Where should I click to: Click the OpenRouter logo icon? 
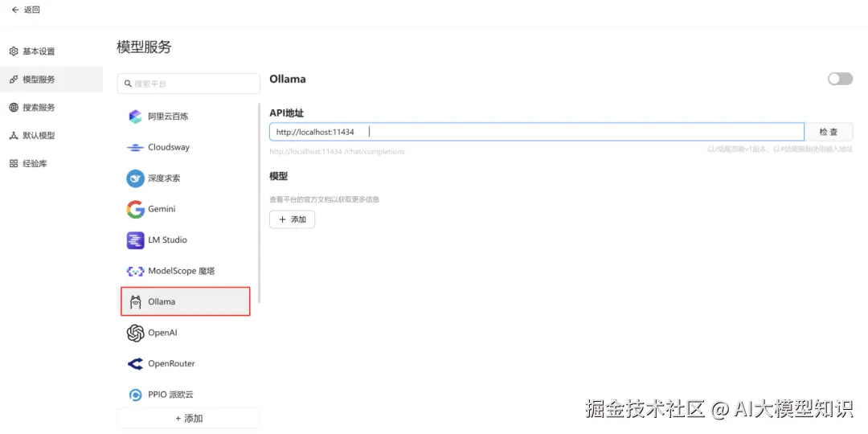(135, 364)
